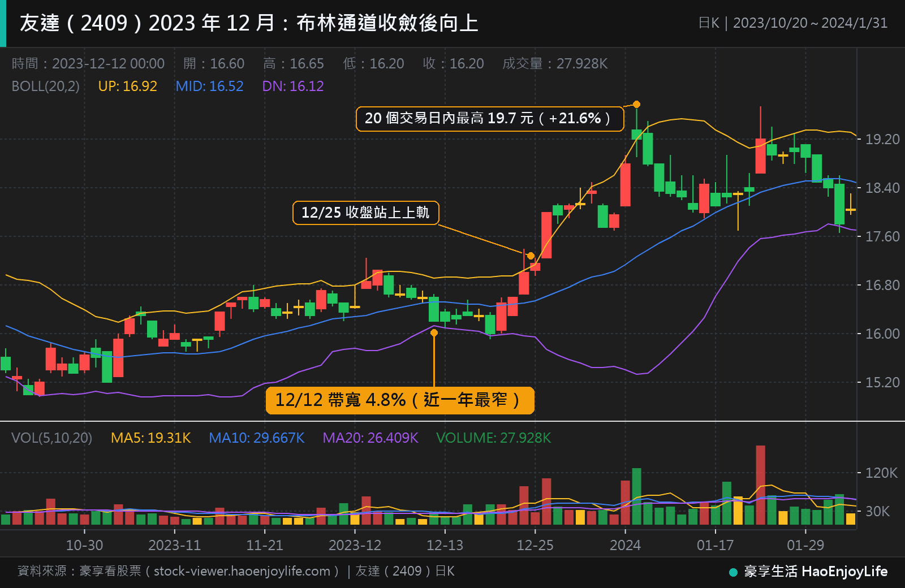Click the time readout '2023-12-12 00:00'
905x588 pixels.
108,63
